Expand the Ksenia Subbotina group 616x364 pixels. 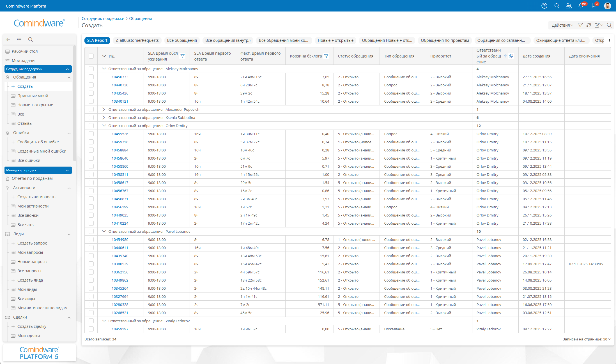[104, 118]
